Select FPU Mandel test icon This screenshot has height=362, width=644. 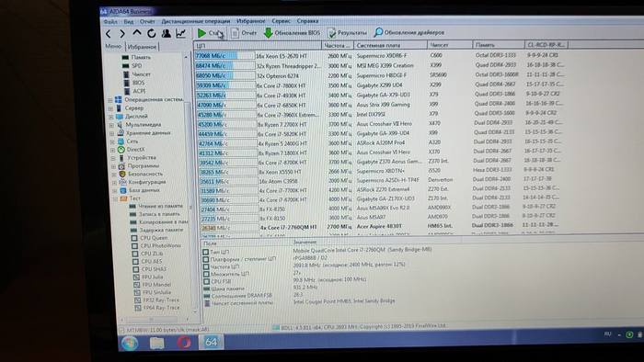tap(137, 285)
